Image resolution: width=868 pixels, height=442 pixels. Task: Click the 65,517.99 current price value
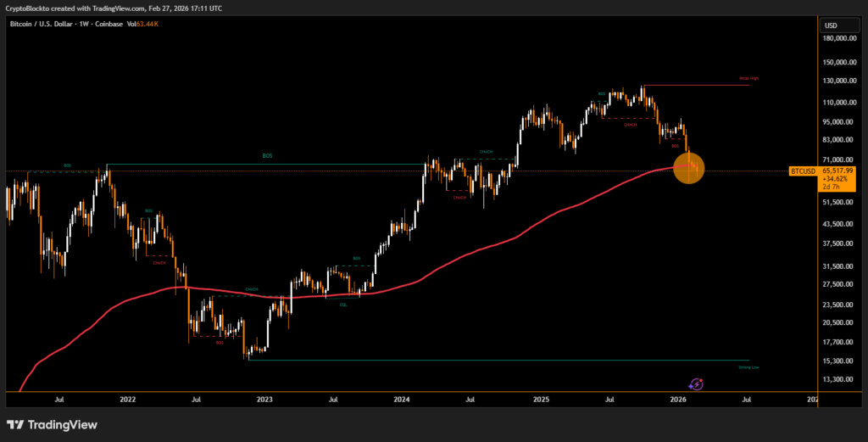837,171
